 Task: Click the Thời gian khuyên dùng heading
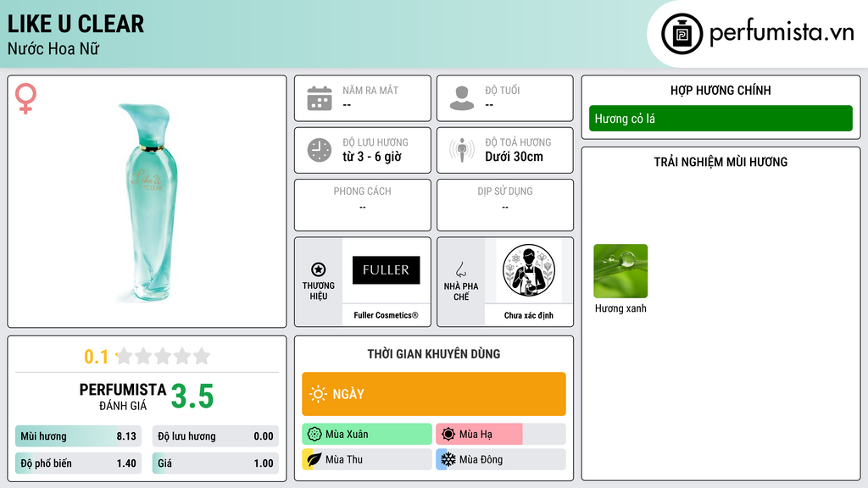[x=434, y=354]
